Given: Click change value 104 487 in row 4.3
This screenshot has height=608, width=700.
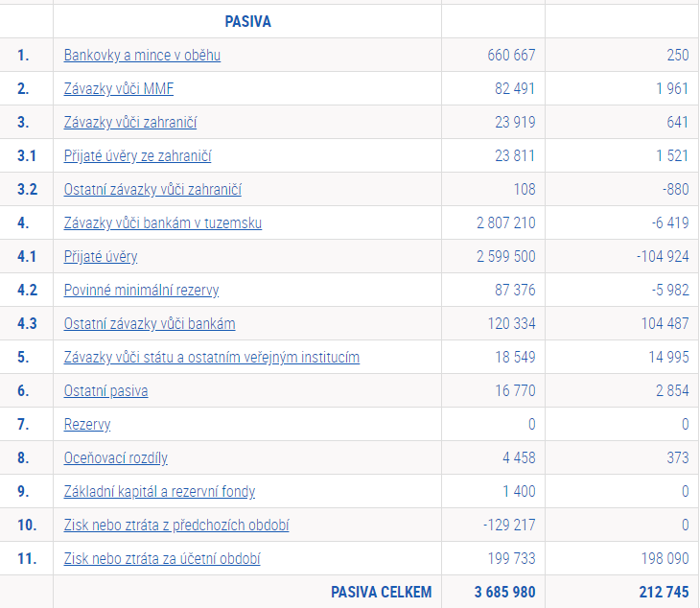Looking at the screenshot, I should coord(665,323).
